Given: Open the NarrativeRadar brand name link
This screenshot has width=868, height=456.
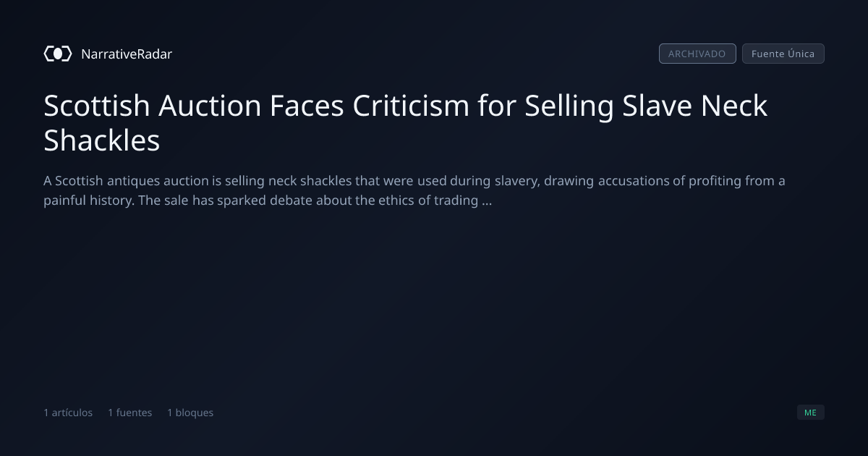Looking at the screenshot, I should [127, 54].
